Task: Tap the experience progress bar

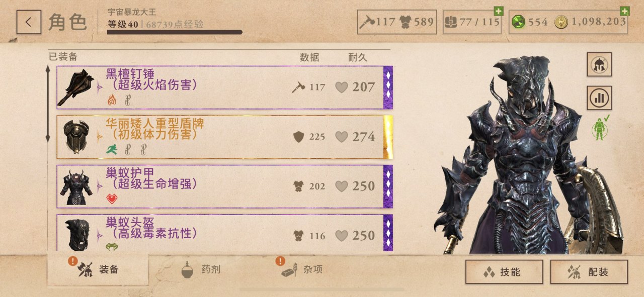Action: pos(175,32)
